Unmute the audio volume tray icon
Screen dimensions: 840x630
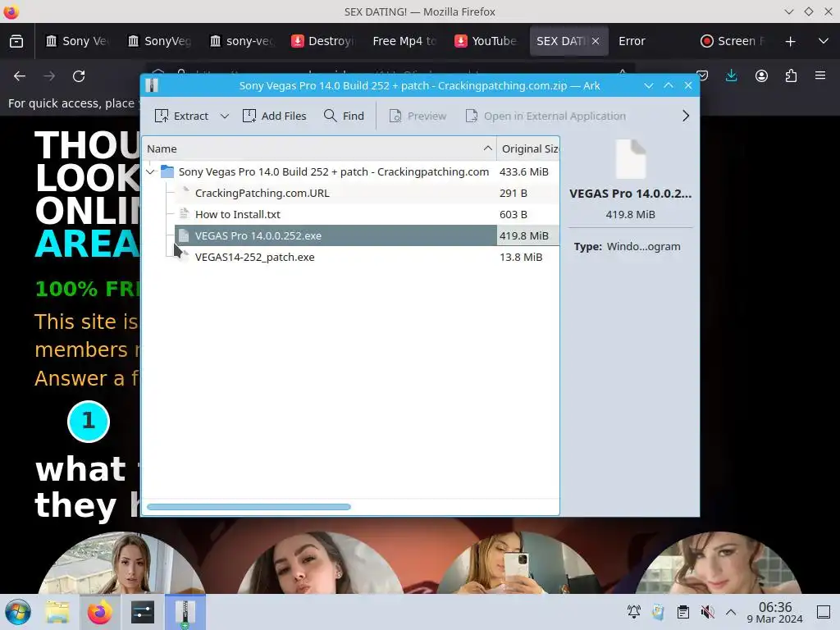[708, 612]
